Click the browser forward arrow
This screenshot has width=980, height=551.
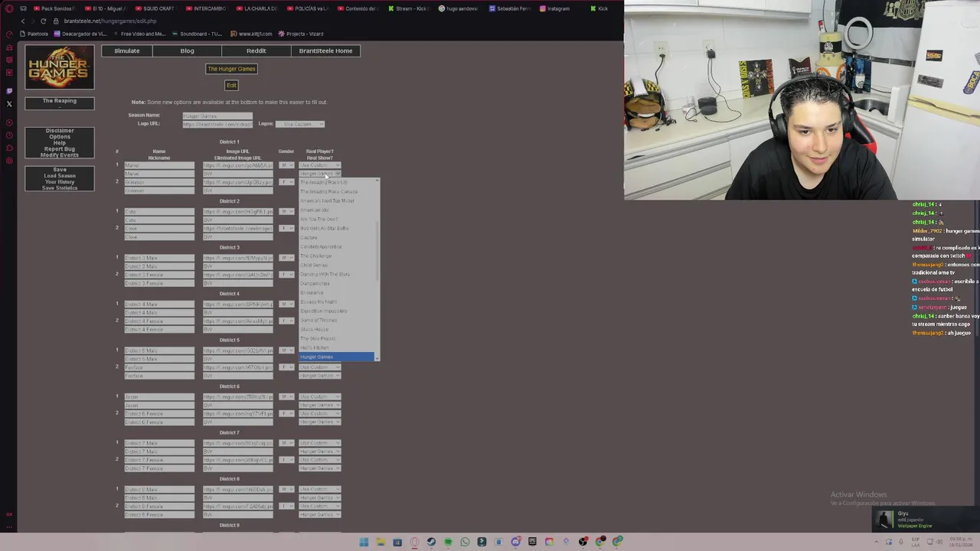click(32, 21)
